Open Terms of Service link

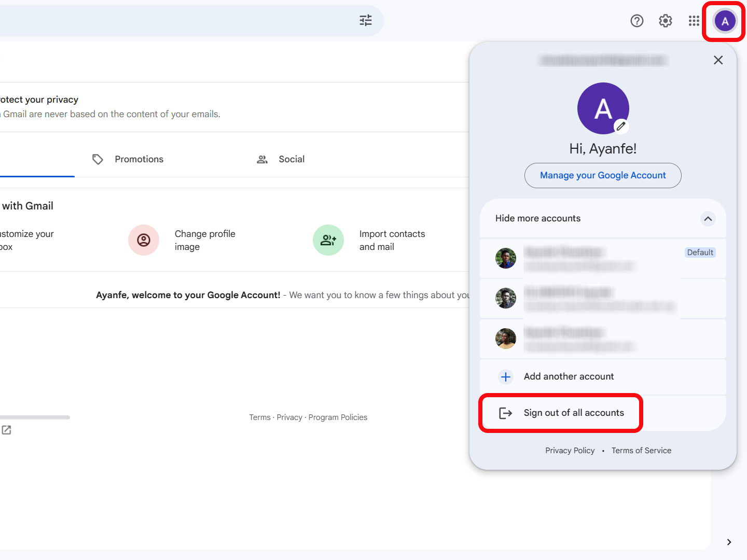(x=641, y=451)
